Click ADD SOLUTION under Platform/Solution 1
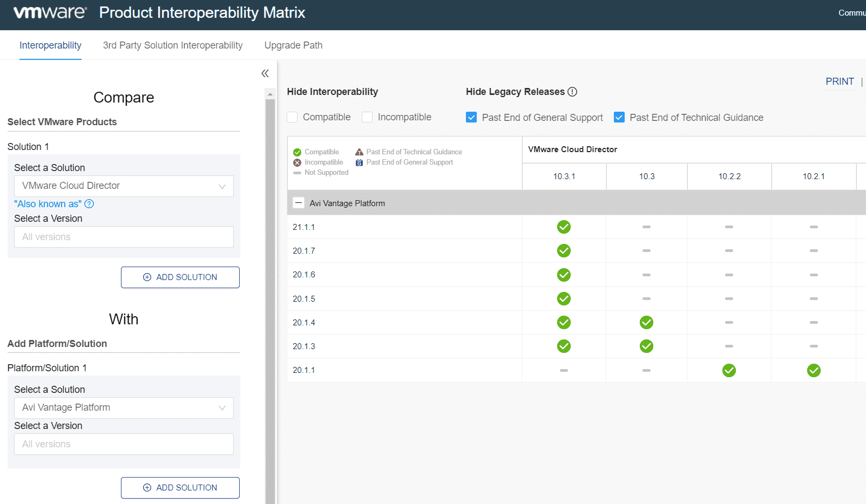The image size is (866, 504). [x=180, y=488]
